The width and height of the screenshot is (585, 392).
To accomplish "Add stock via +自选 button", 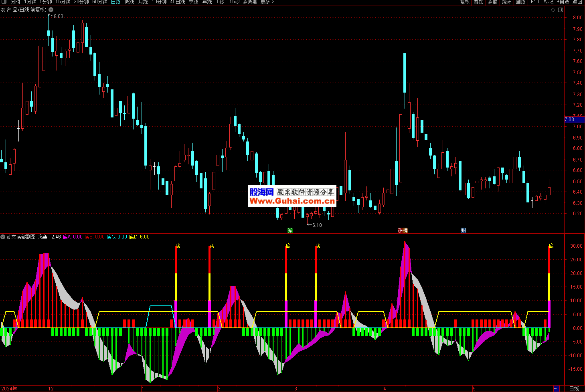I will pos(563,2).
